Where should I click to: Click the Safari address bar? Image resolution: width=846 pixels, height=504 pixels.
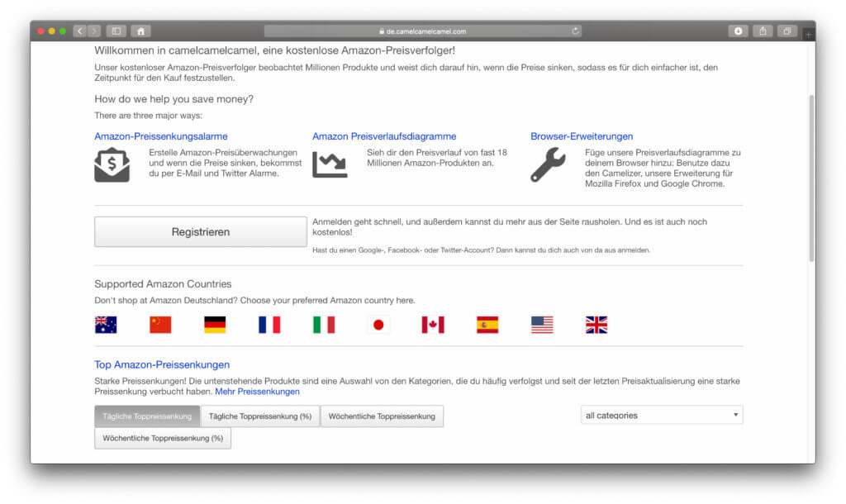pyautogui.click(x=422, y=31)
